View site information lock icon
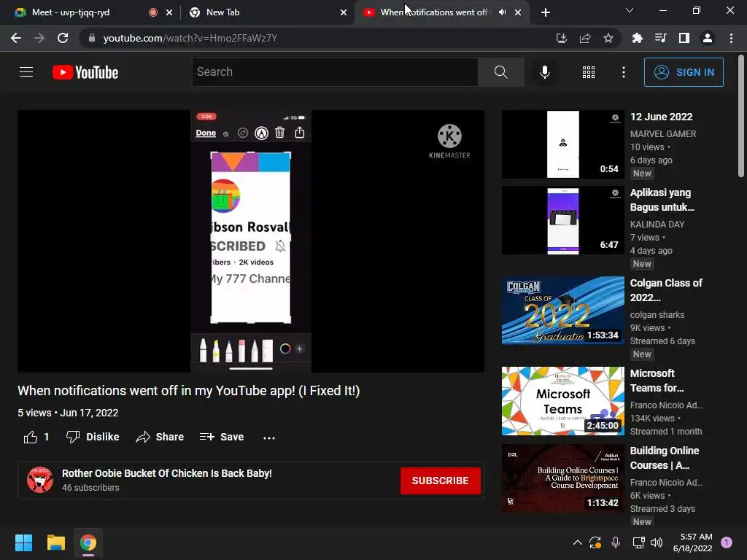The width and height of the screenshot is (747, 560). [x=91, y=38]
